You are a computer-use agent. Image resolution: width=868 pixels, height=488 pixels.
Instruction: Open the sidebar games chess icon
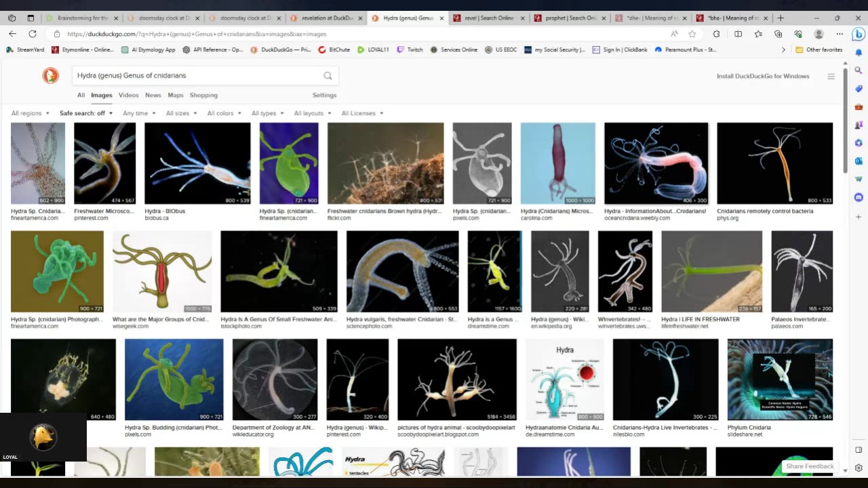click(859, 125)
